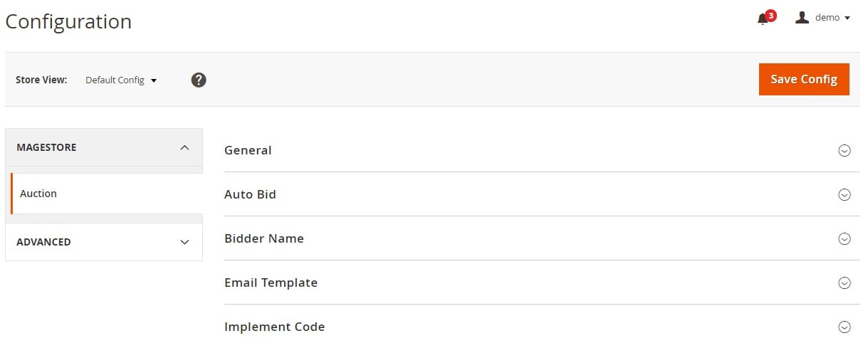Click the ADVANCED section header
The height and width of the screenshot is (348, 868).
pos(104,242)
